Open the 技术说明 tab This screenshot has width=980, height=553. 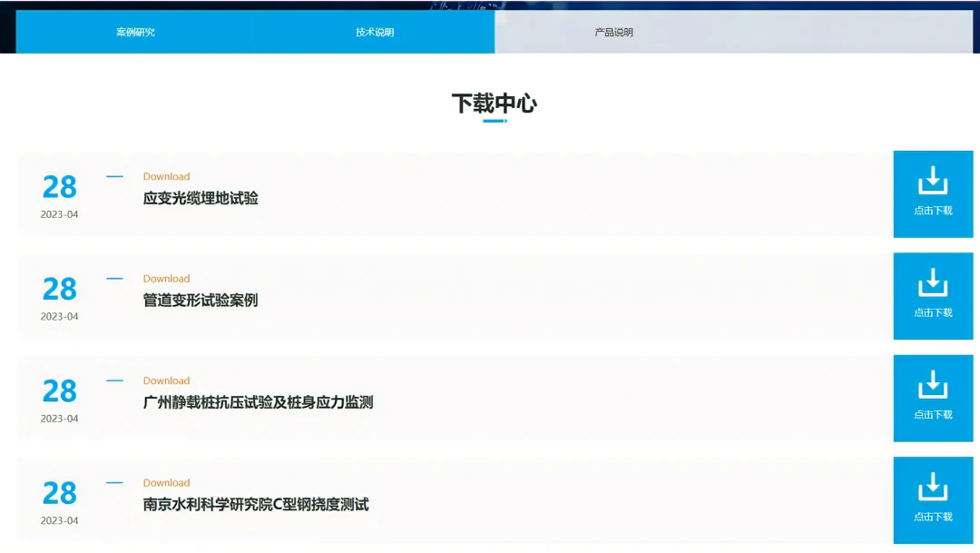tap(375, 33)
